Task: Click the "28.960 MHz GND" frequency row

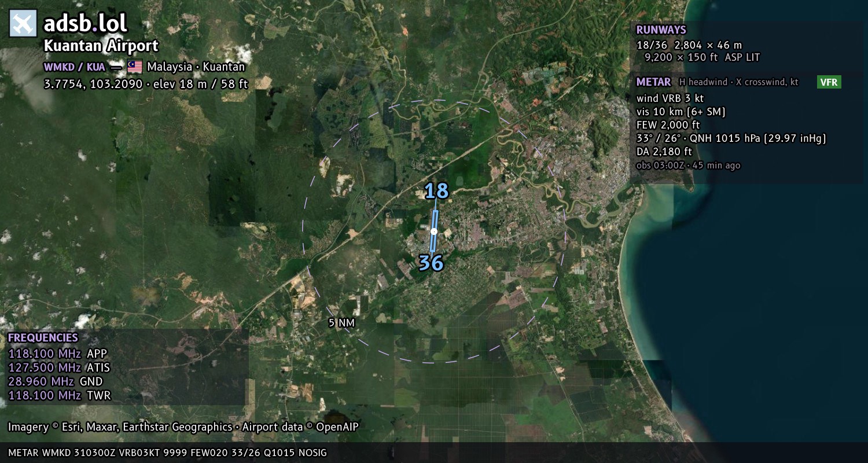Action: pyautogui.click(x=56, y=381)
